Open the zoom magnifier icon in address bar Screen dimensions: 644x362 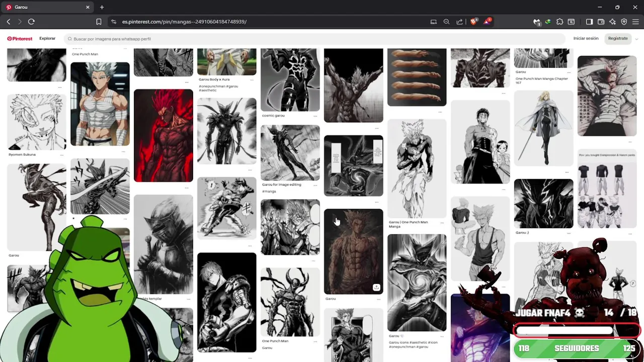(x=446, y=22)
